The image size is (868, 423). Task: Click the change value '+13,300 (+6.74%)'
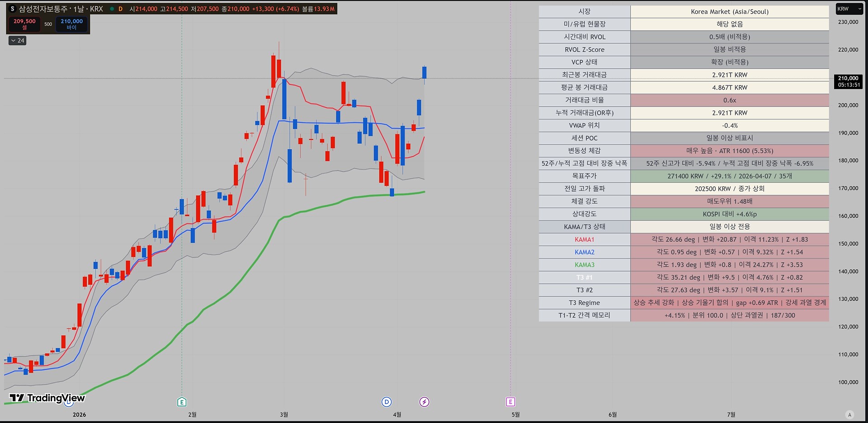(275, 9)
